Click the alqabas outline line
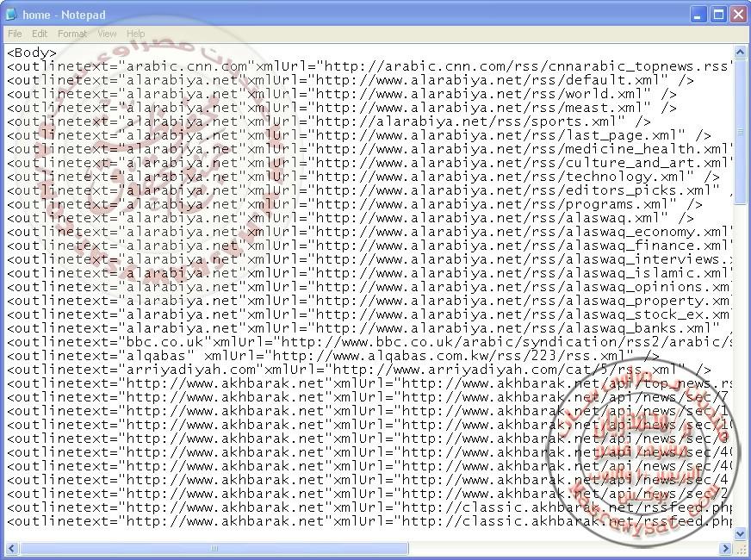 click(333, 357)
